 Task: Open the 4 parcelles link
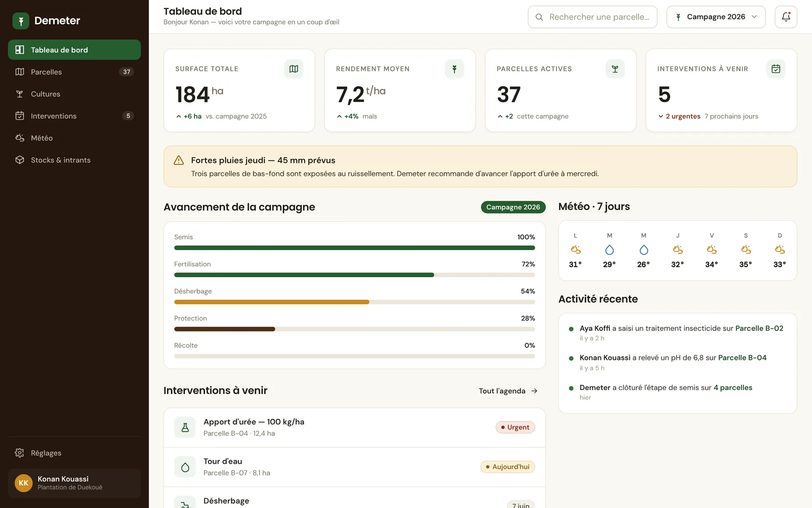tap(733, 387)
